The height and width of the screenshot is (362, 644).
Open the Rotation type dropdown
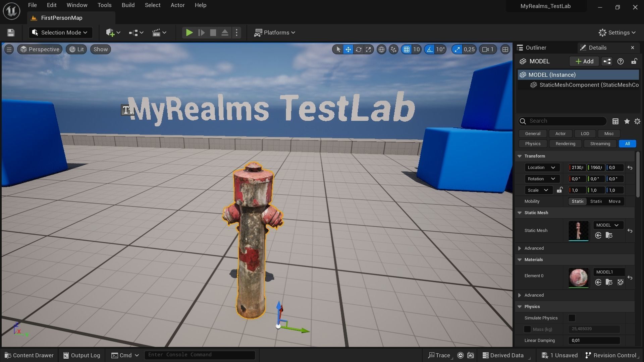[542, 179]
